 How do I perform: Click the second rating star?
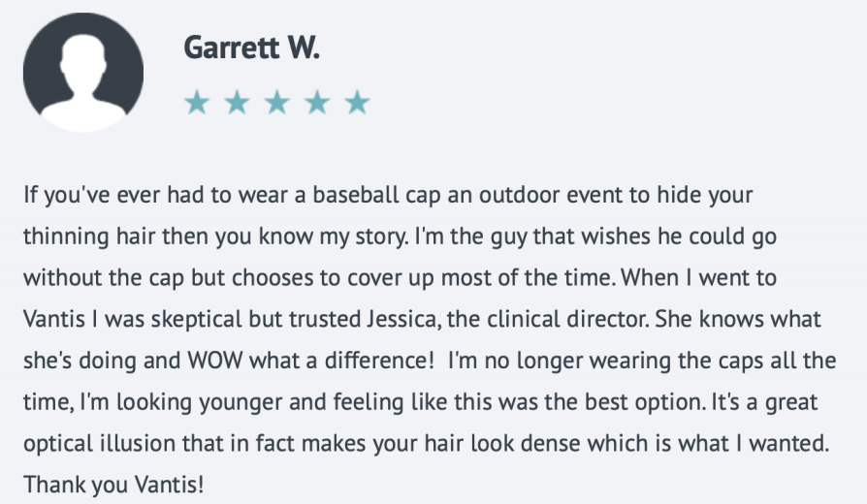238,103
